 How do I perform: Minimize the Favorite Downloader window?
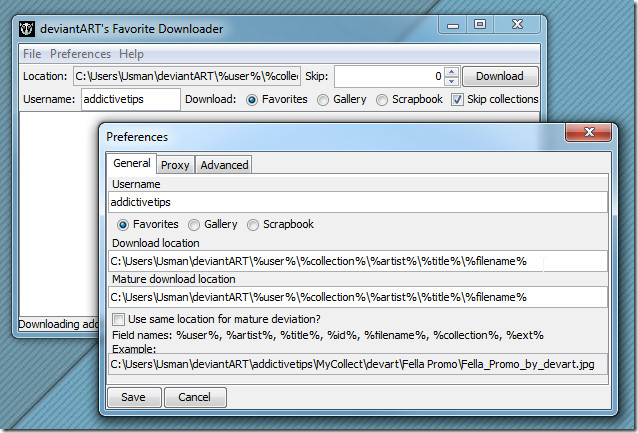pyautogui.click(x=453, y=25)
